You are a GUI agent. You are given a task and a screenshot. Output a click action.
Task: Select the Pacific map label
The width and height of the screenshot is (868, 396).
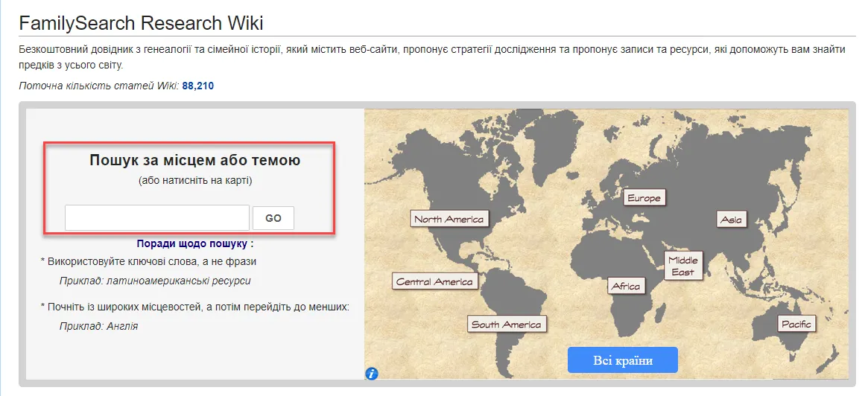pyautogui.click(x=796, y=324)
